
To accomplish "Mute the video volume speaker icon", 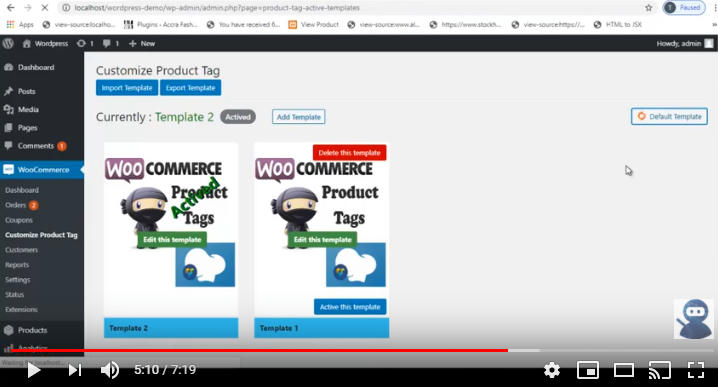I will point(110,370).
